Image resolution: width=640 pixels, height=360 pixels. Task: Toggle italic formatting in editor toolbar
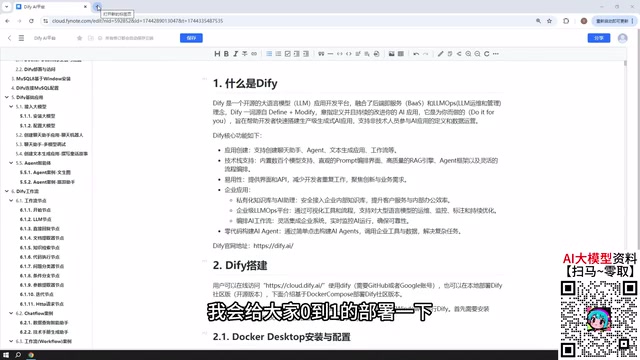tap(236, 54)
